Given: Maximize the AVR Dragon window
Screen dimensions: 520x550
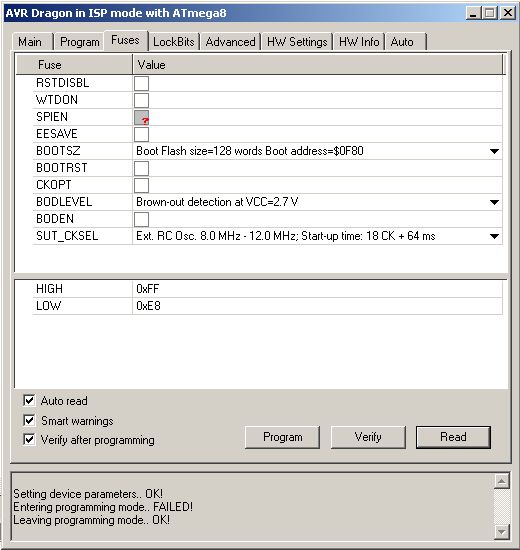Looking at the screenshot, I should (490, 13).
